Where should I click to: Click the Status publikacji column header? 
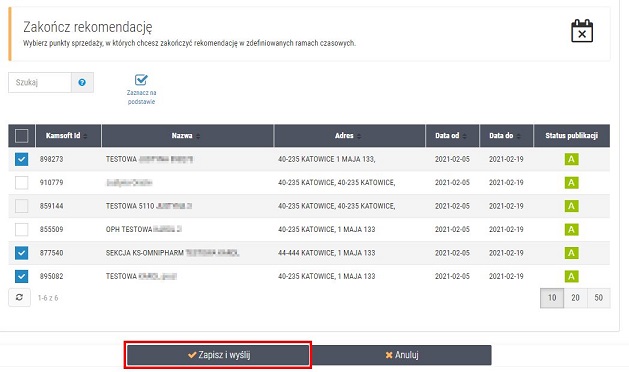(x=572, y=136)
